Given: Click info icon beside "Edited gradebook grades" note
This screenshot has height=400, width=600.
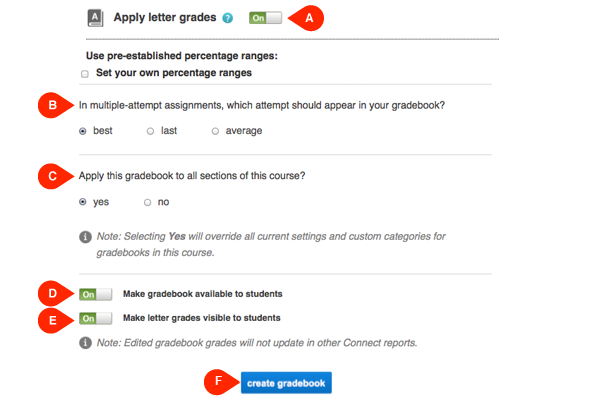Looking at the screenshot, I should click(84, 343).
